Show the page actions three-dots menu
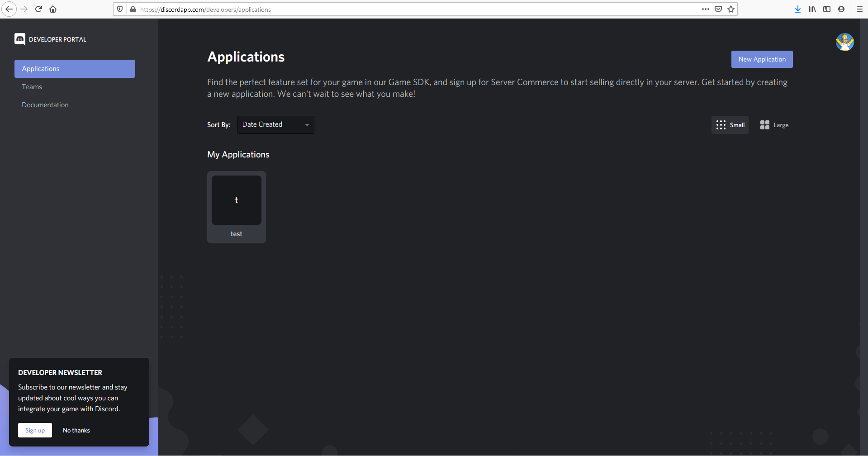 coord(705,9)
